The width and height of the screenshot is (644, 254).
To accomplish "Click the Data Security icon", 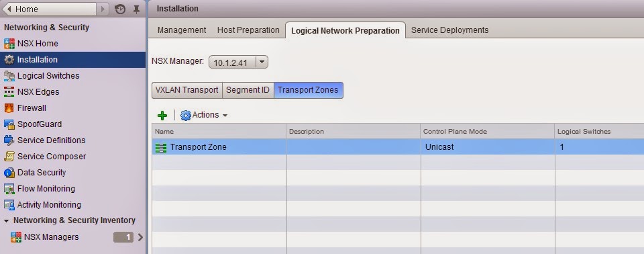I will tap(9, 173).
